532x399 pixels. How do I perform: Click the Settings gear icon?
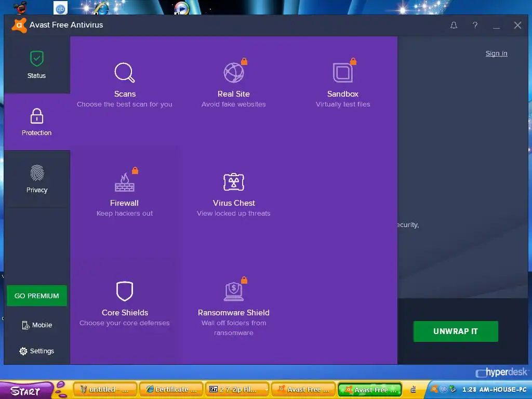tap(23, 351)
